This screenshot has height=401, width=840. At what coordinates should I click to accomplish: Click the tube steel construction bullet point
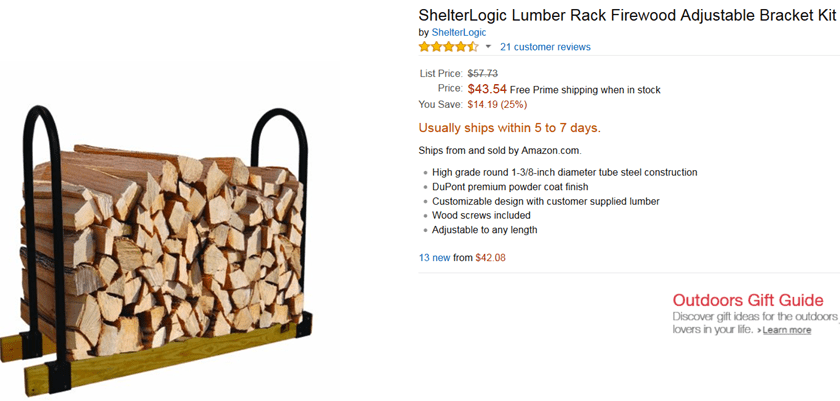pos(564,173)
